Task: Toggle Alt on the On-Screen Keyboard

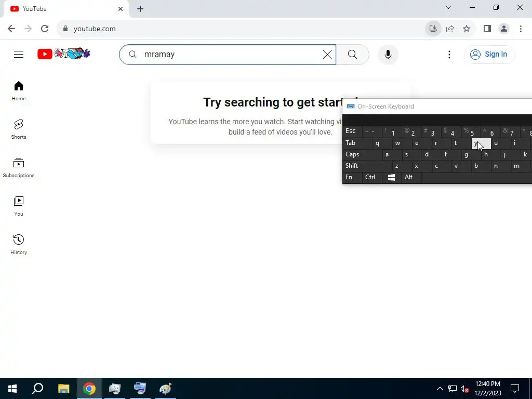Action: pyautogui.click(x=412, y=178)
